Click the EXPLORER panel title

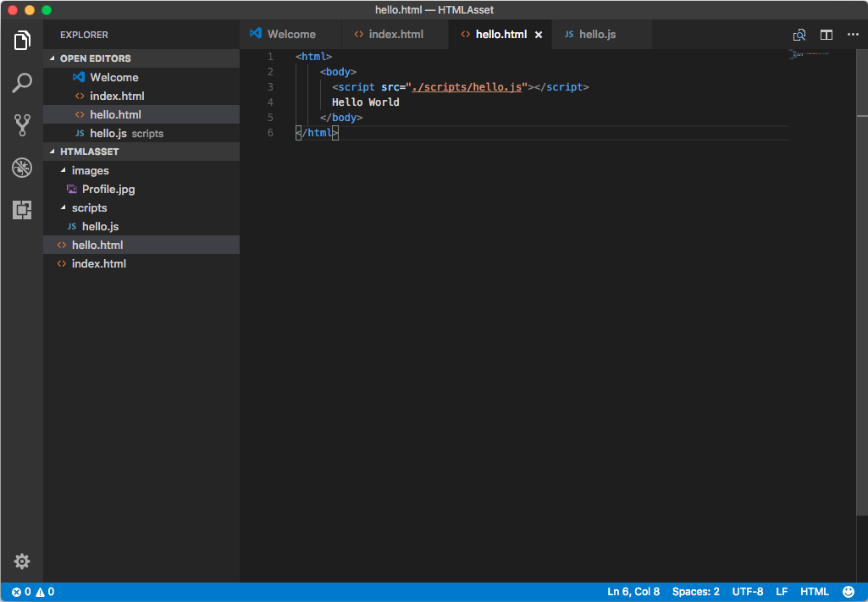tap(84, 35)
